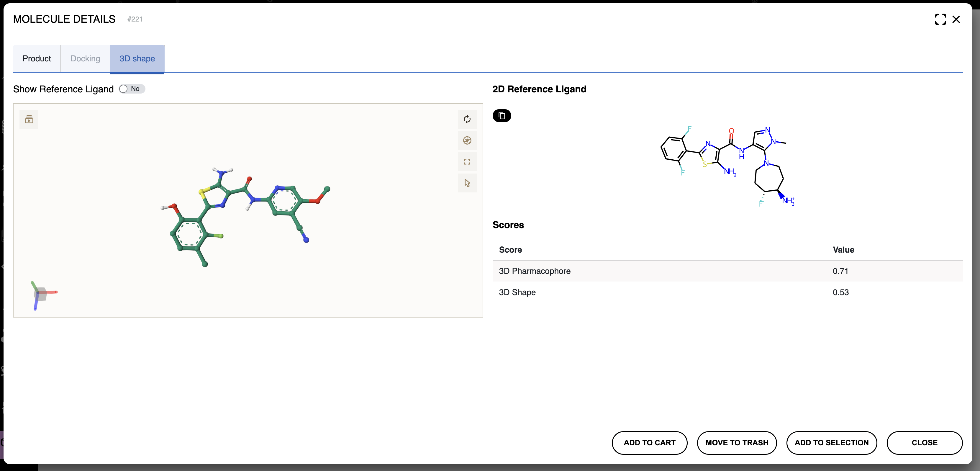Open the Docking tab

coord(85,59)
